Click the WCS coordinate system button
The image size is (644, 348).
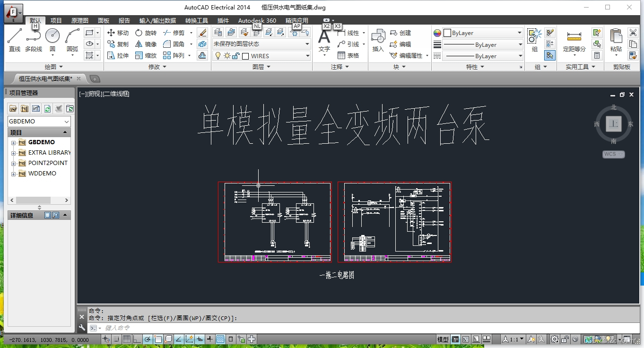tap(614, 154)
